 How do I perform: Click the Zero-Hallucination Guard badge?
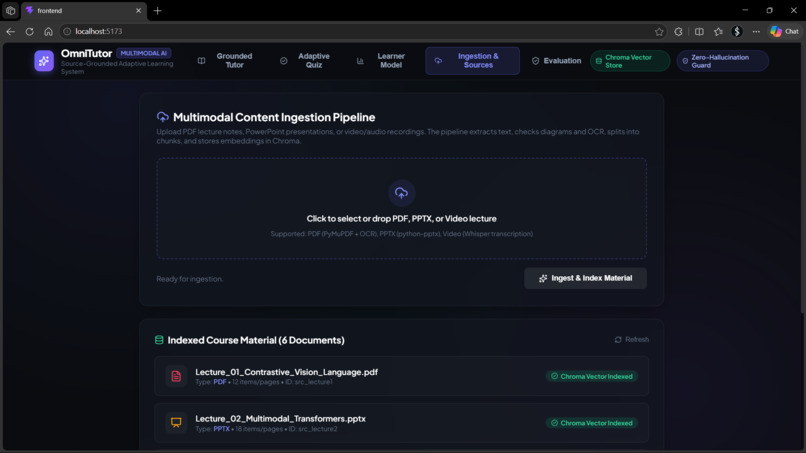(722, 61)
